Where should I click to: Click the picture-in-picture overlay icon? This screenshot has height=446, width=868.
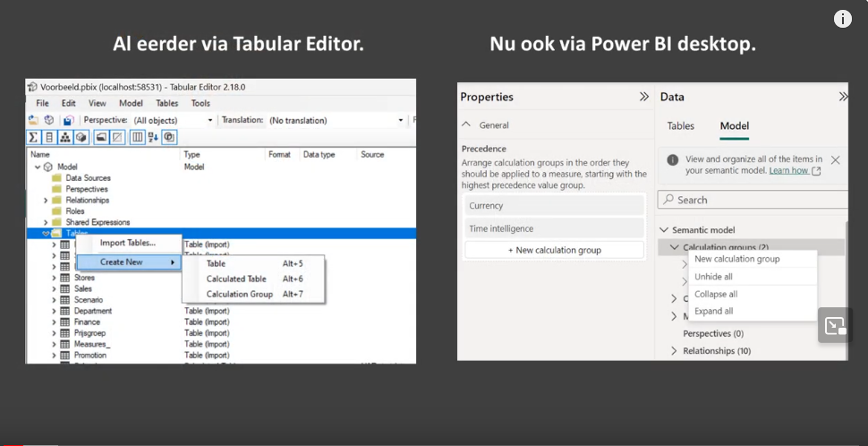(835, 325)
